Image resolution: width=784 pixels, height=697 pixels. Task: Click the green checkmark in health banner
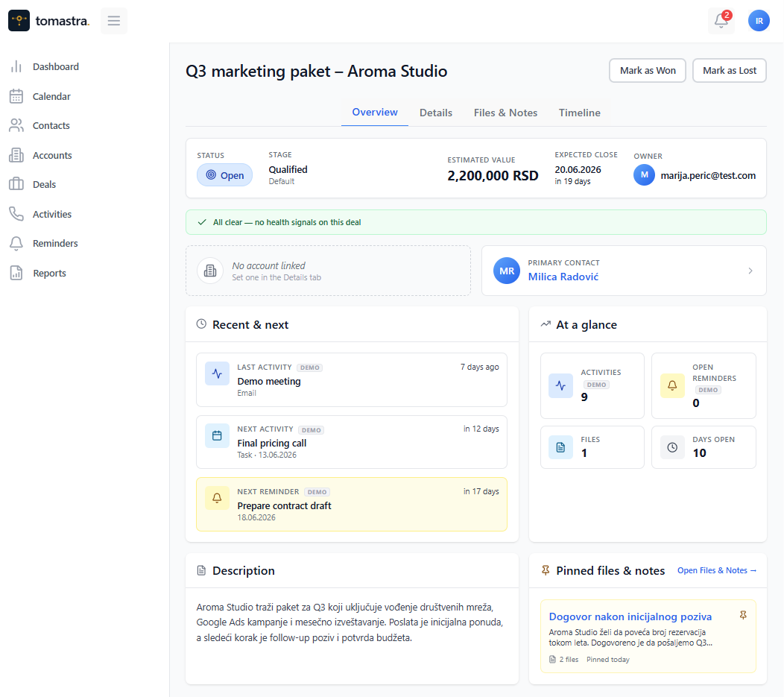pyautogui.click(x=202, y=222)
